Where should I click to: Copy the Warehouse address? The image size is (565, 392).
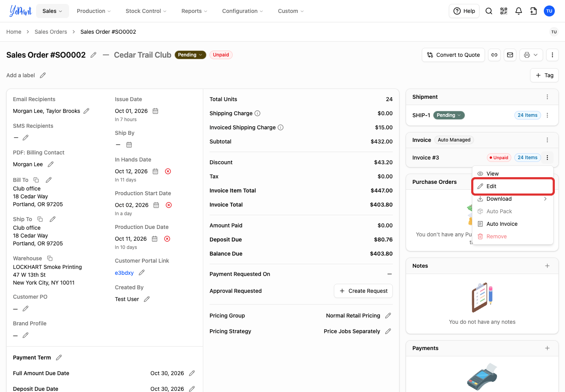tap(50, 258)
